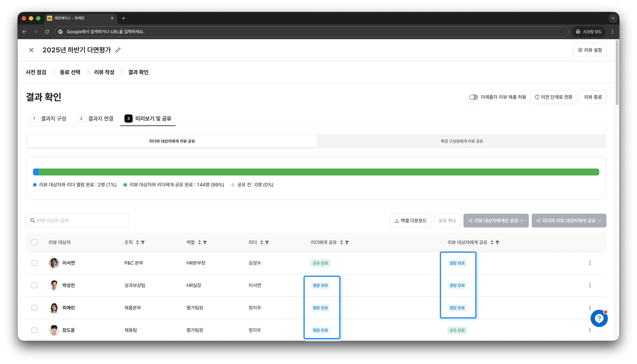The width and height of the screenshot is (637, 364).
Task: Click 리뷰 종료 button
Action: [593, 97]
